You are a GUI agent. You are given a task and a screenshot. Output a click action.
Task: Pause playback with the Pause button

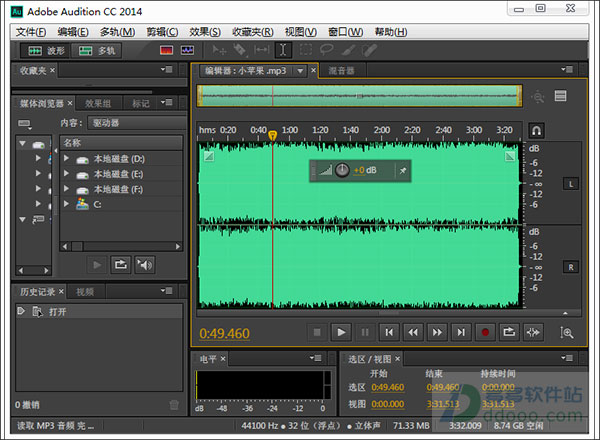click(x=365, y=332)
